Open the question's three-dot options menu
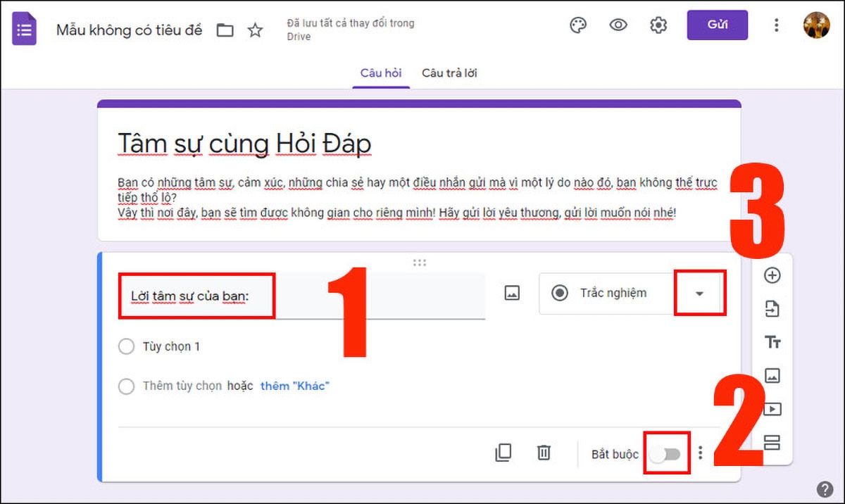 click(701, 453)
